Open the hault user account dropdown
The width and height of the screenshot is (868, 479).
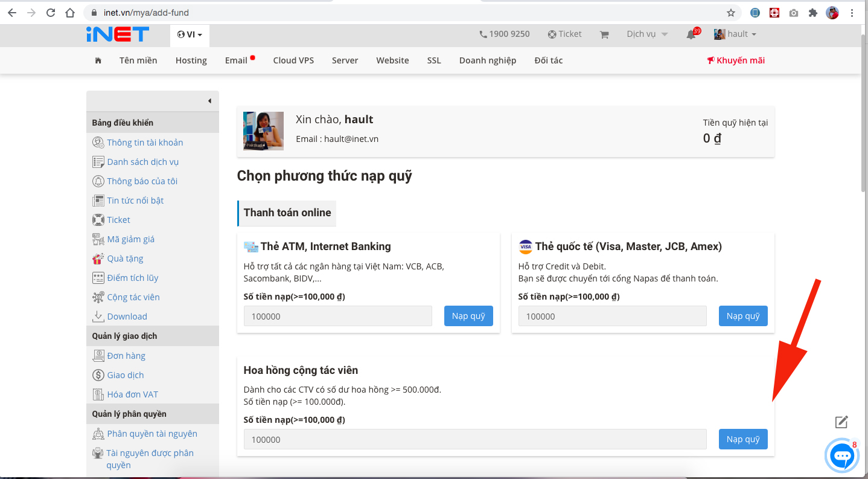(735, 34)
